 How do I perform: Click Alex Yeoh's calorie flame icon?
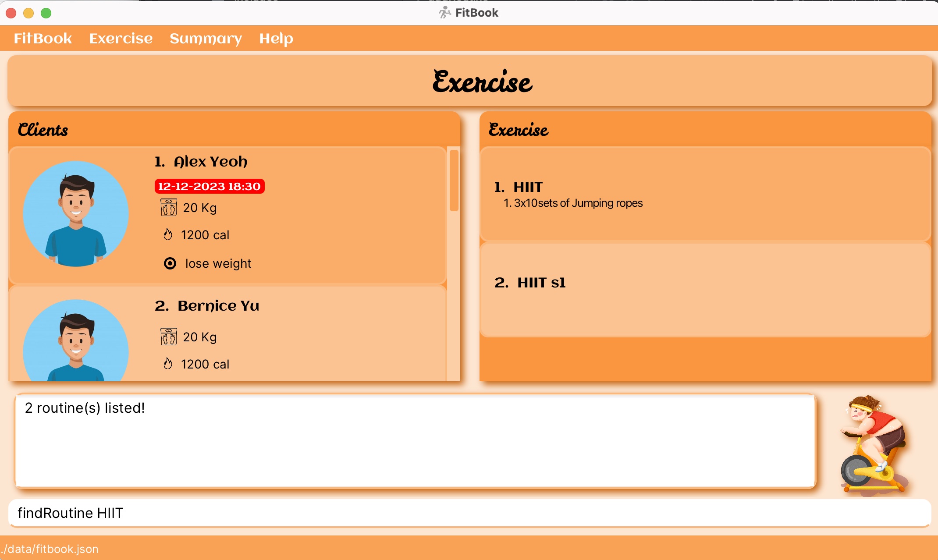(x=168, y=234)
